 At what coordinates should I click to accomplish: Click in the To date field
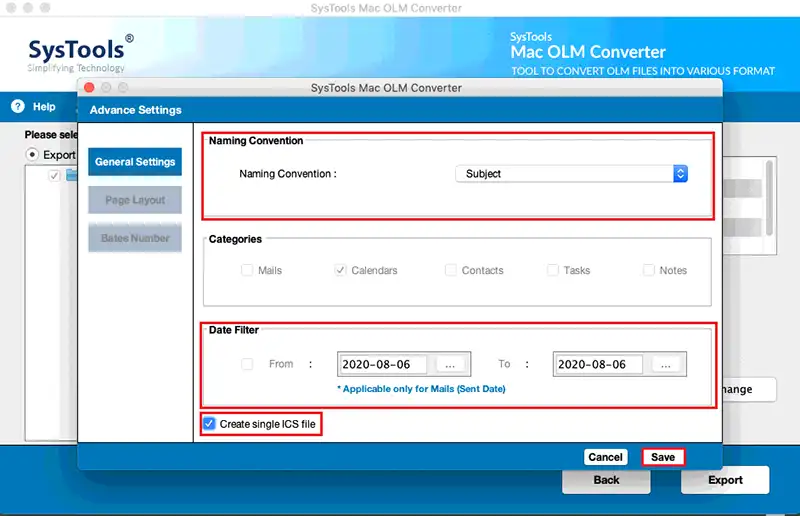pos(598,364)
